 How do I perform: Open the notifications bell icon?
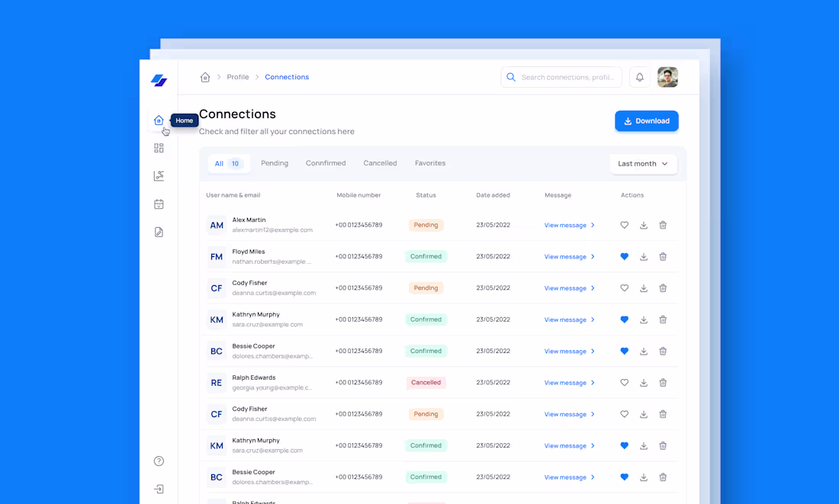coord(639,77)
